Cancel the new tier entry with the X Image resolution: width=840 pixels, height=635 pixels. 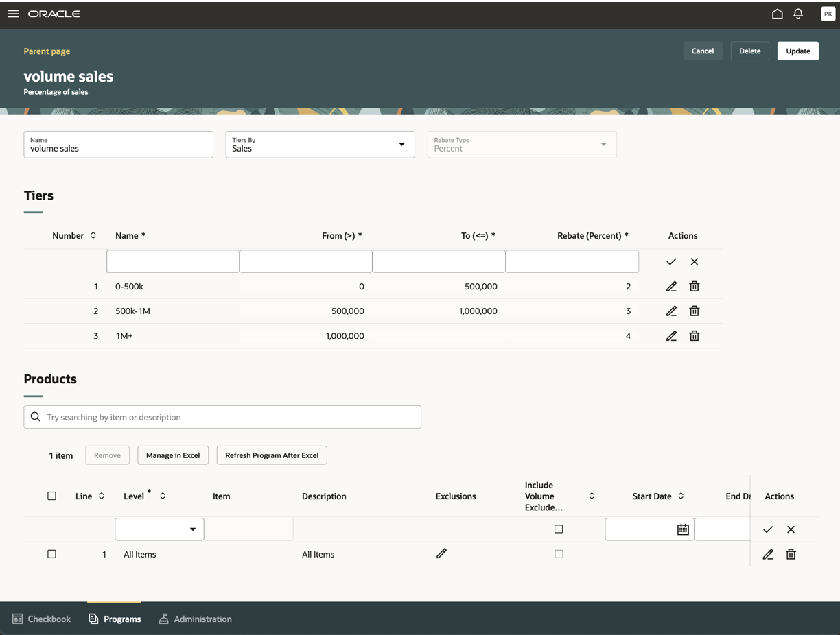[694, 261]
